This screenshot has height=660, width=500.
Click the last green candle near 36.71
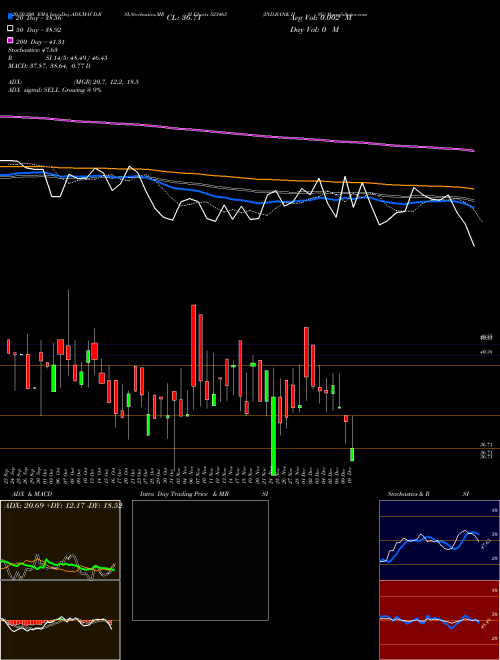click(x=352, y=455)
